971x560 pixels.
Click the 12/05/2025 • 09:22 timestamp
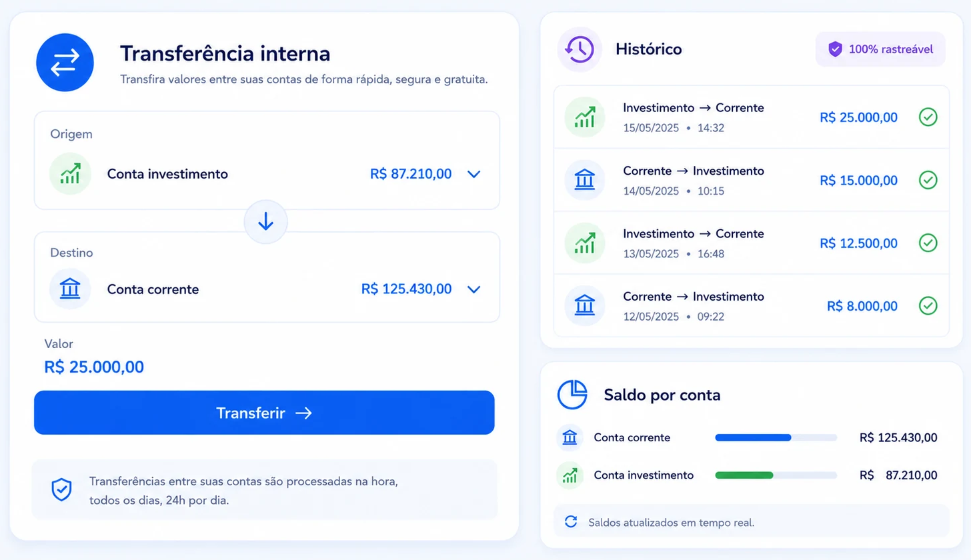click(674, 317)
